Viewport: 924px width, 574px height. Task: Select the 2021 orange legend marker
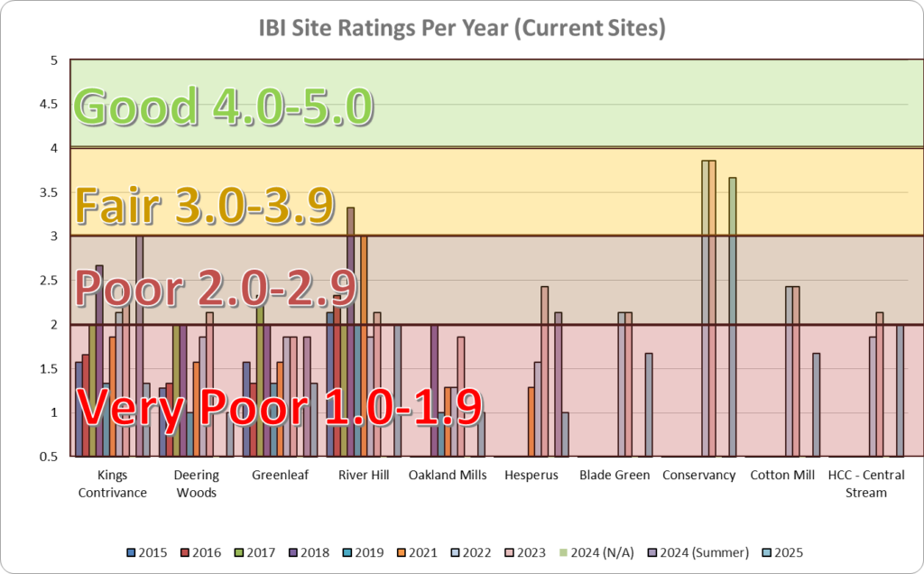tap(403, 551)
